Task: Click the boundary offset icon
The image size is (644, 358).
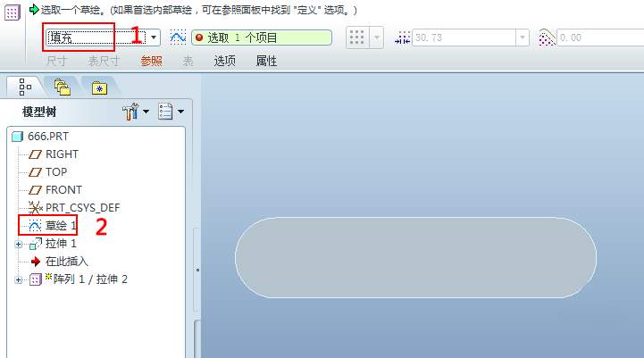Action: pyautogui.click(x=547, y=37)
